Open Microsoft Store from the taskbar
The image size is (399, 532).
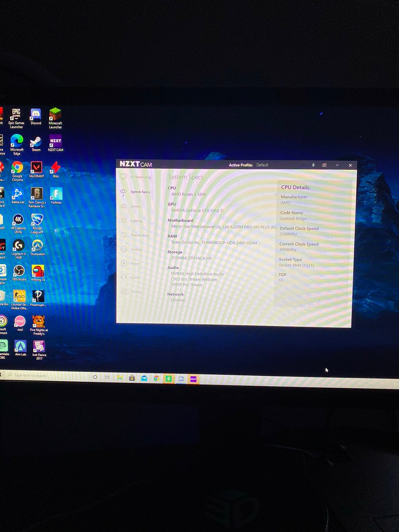[132, 378]
